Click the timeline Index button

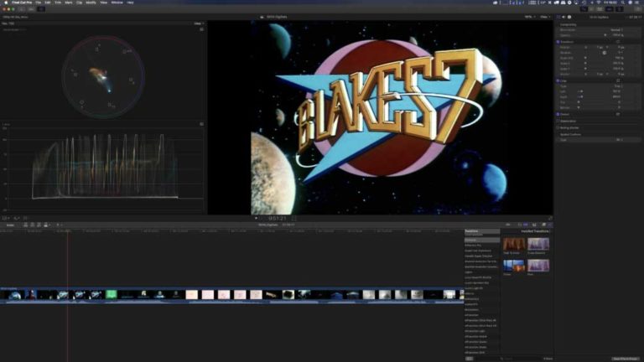click(10, 225)
